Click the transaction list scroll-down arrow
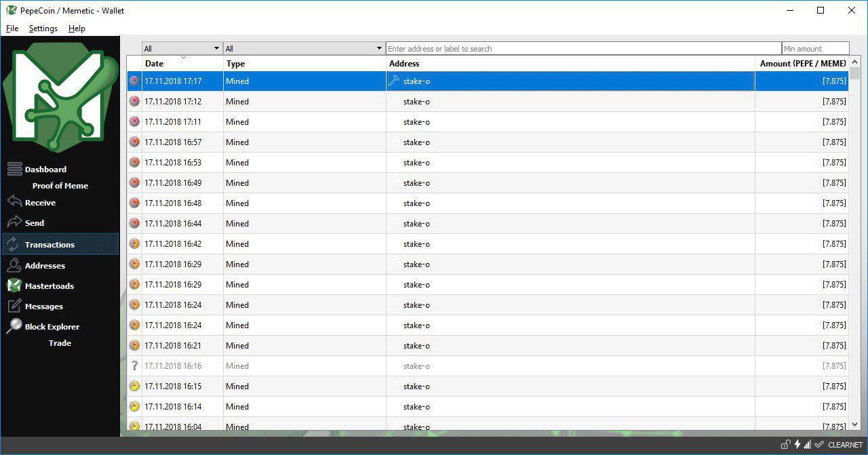The width and height of the screenshot is (868, 455). 854,425
